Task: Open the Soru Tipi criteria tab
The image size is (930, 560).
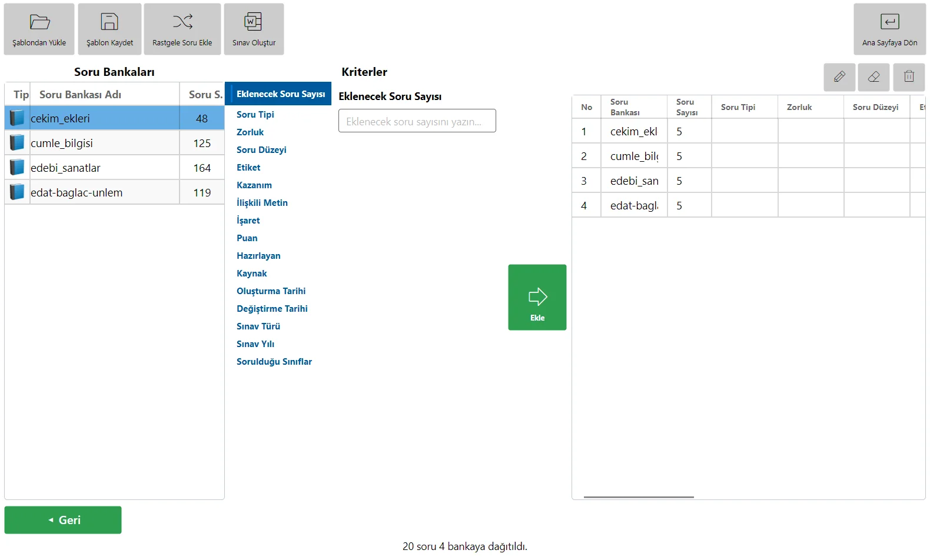Action: (x=255, y=115)
